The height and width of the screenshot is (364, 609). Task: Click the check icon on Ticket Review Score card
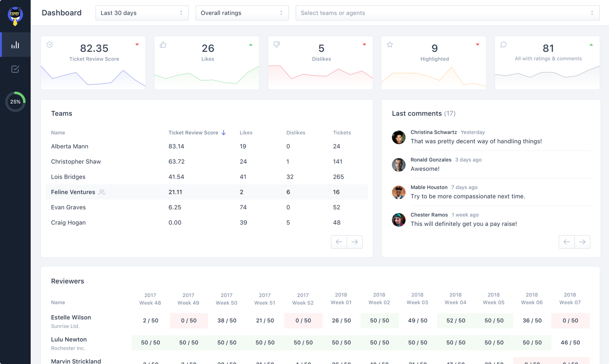49,45
